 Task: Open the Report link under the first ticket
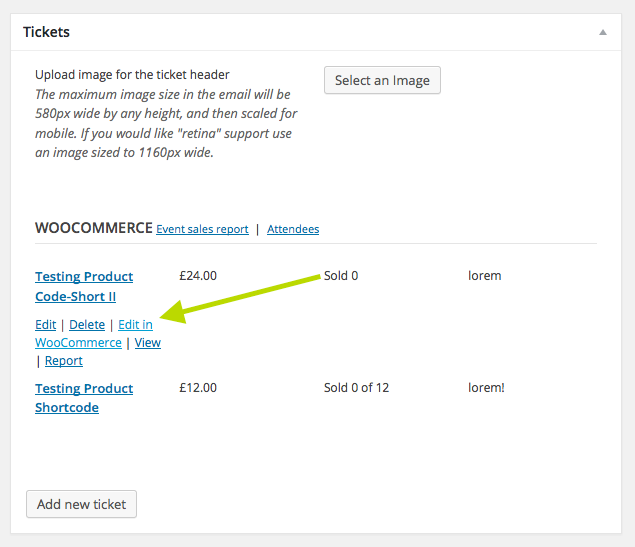coord(64,361)
